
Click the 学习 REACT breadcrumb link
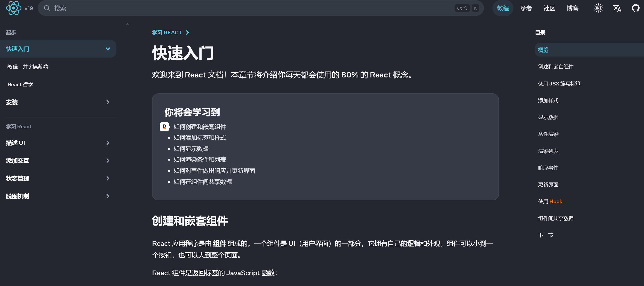pyautogui.click(x=167, y=33)
